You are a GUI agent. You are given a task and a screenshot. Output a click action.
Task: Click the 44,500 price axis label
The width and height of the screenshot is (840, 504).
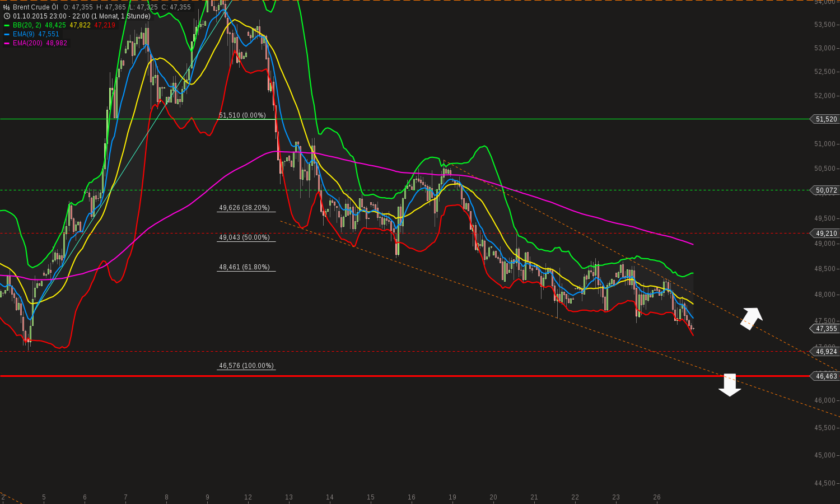pos(825,483)
